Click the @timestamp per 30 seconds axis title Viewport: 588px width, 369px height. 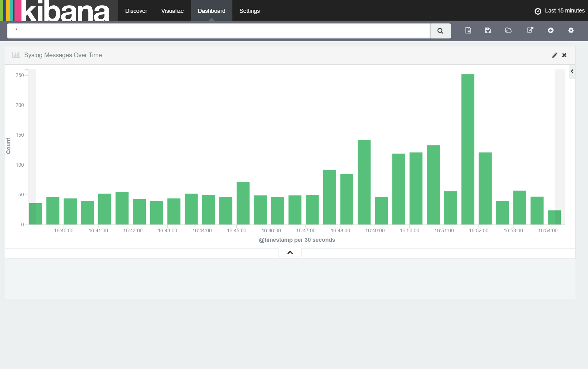click(297, 240)
